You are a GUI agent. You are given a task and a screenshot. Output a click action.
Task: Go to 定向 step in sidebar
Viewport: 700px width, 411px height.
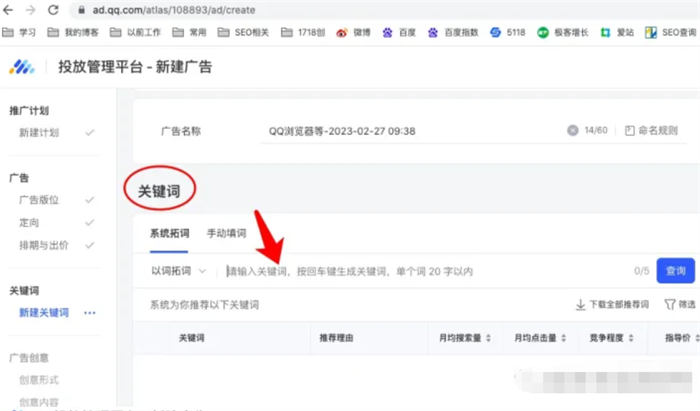(x=29, y=223)
